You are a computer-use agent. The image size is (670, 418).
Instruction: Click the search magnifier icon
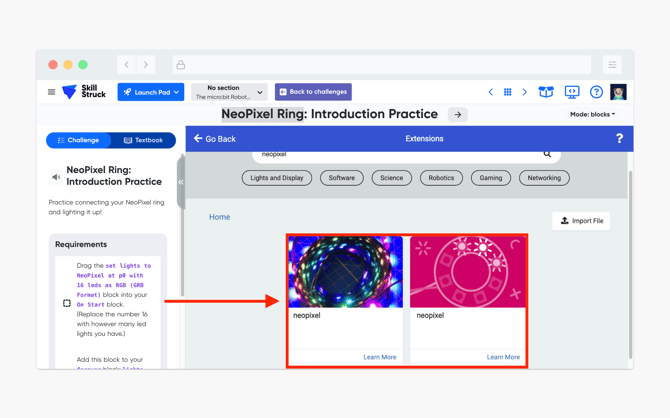click(547, 154)
